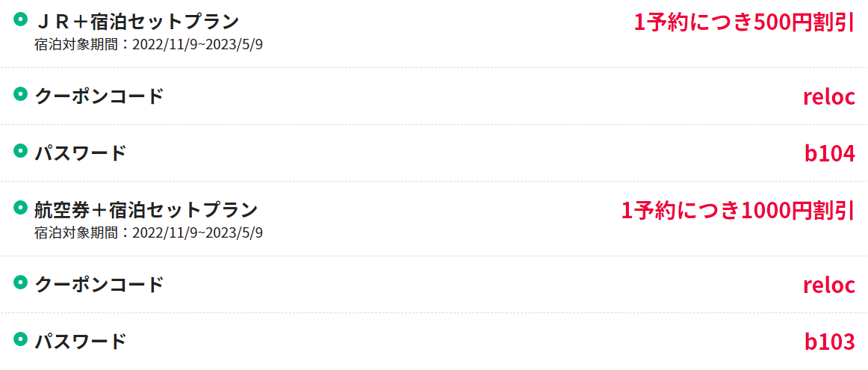Click the second クーポンコード label

click(x=99, y=285)
